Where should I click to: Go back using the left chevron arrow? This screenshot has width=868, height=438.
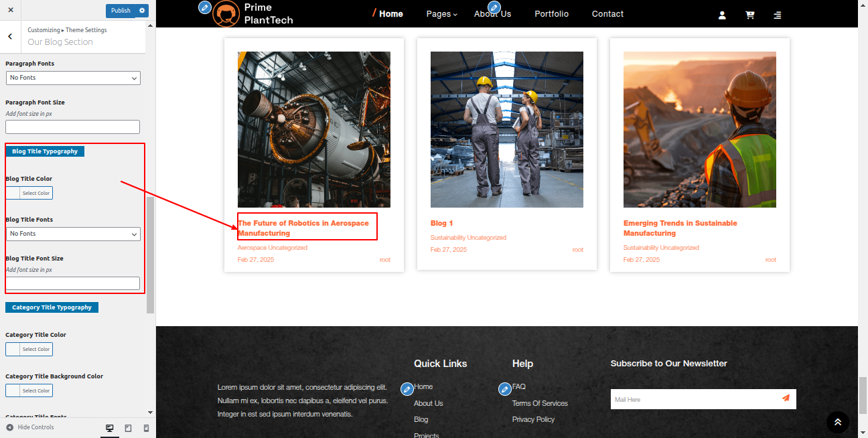pyautogui.click(x=10, y=37)
